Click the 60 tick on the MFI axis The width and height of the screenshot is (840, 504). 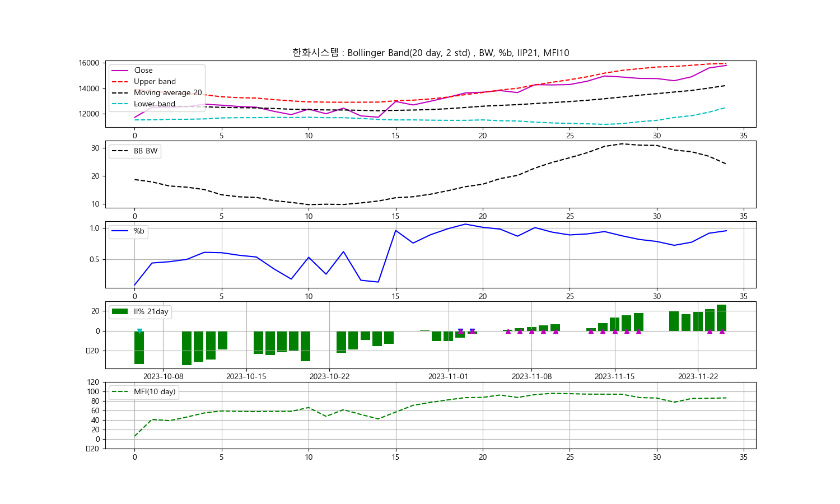point(95,411)
